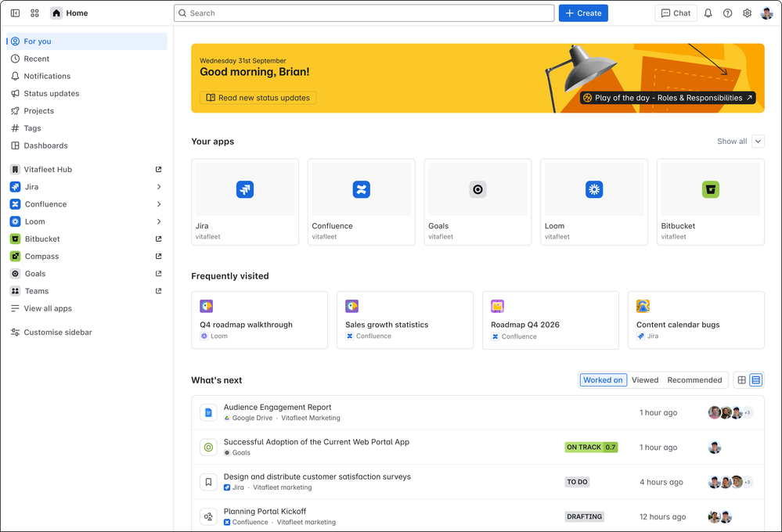This screenshot has width=782, height=532.
Task: Open the app switcher grid icon
Action: coord(34,13)
